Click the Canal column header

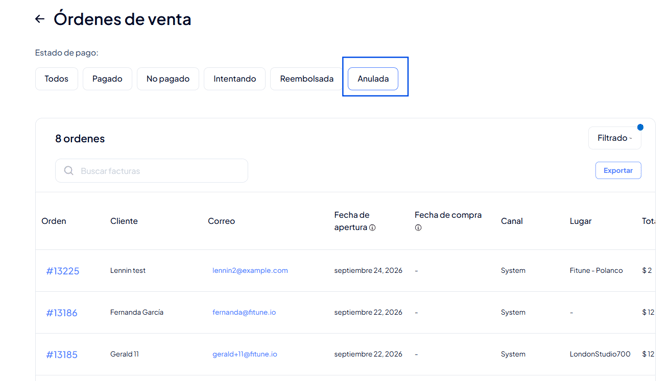pos(511,221)
